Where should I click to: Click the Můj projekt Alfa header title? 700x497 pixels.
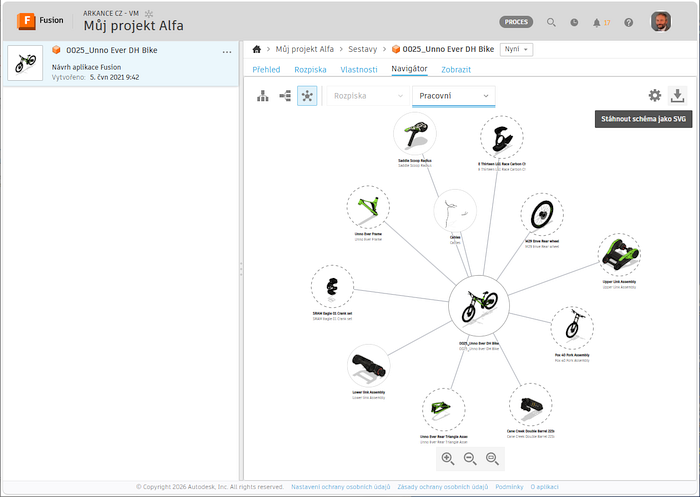point(133,26)
